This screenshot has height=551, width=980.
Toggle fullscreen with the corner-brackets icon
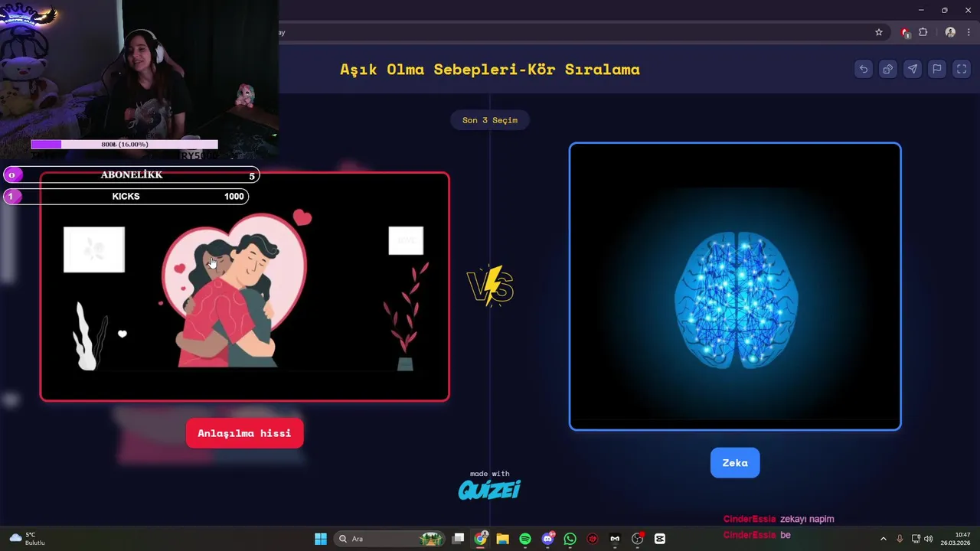click(x=962, y=69)
